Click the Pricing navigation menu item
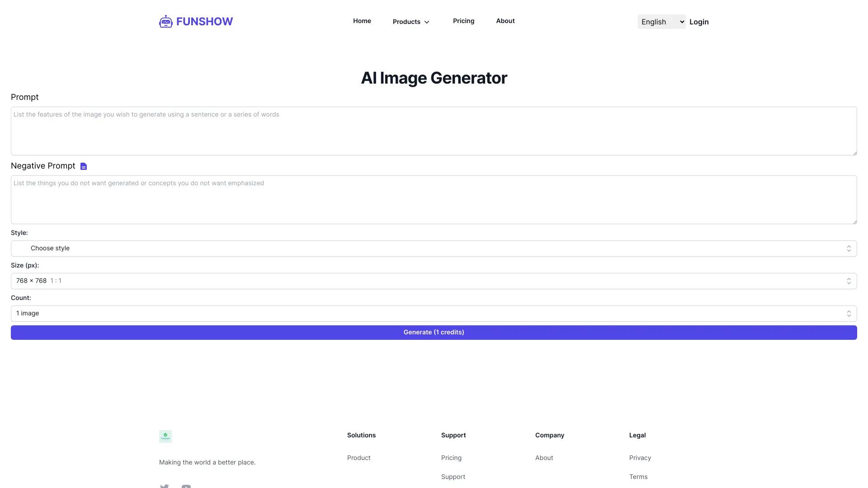868x488 pixels. [x=463, y=21]
